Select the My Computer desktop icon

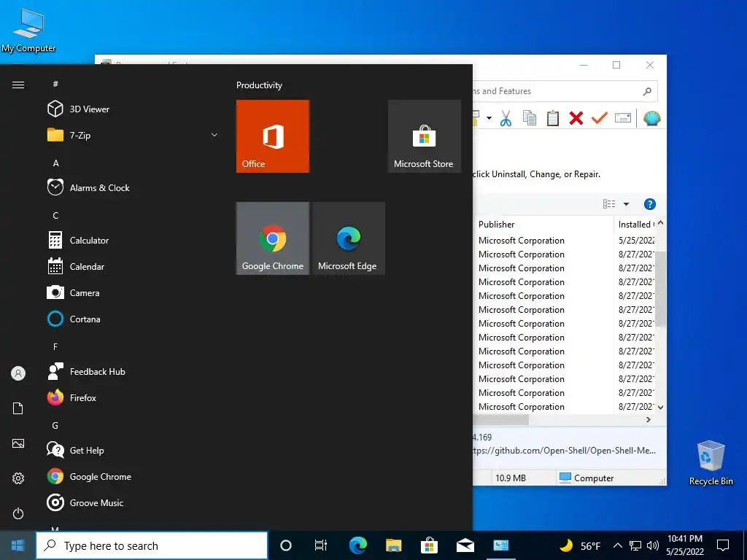click(x=28, y=30)
